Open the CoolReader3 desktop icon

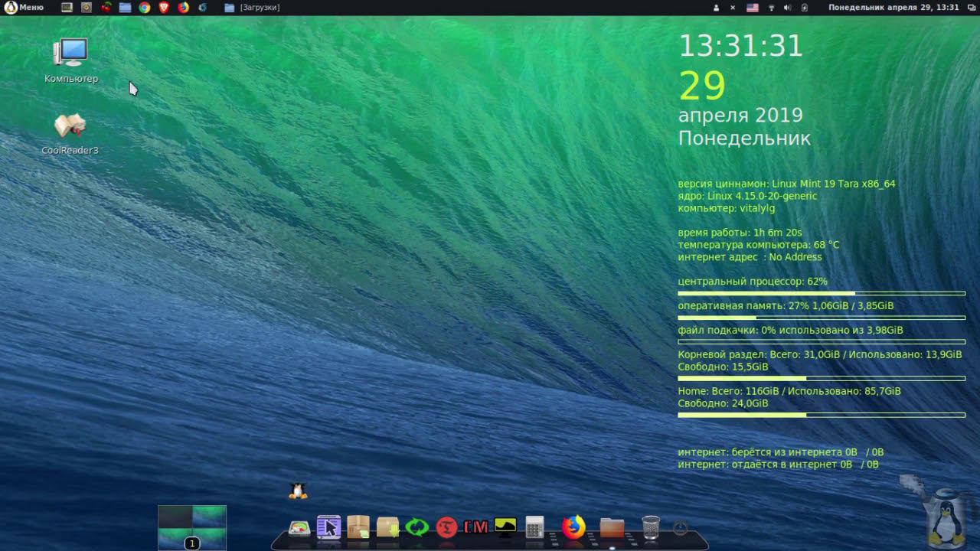pyautogui.click(x=70, y=134)
